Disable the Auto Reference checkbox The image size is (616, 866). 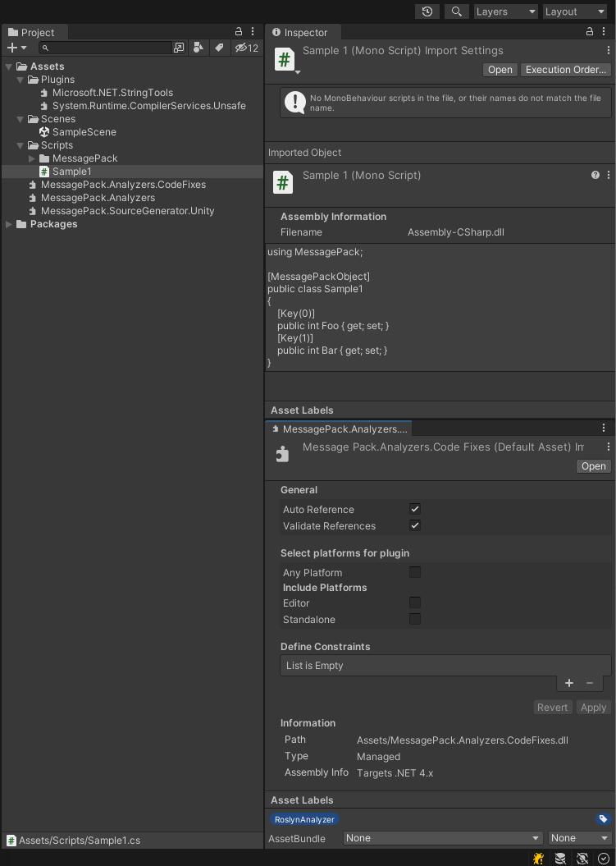[x=415, y=509]
